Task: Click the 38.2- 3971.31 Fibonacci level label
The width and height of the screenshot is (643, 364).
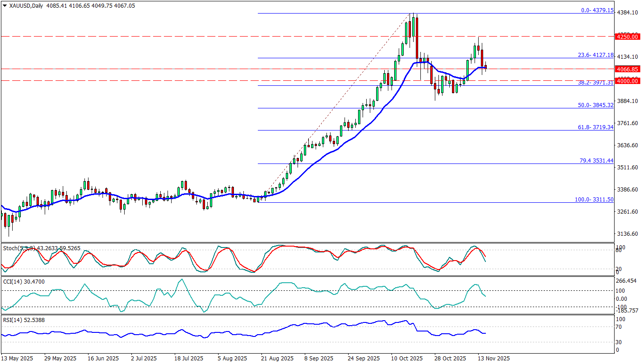Action: (595, 83)
